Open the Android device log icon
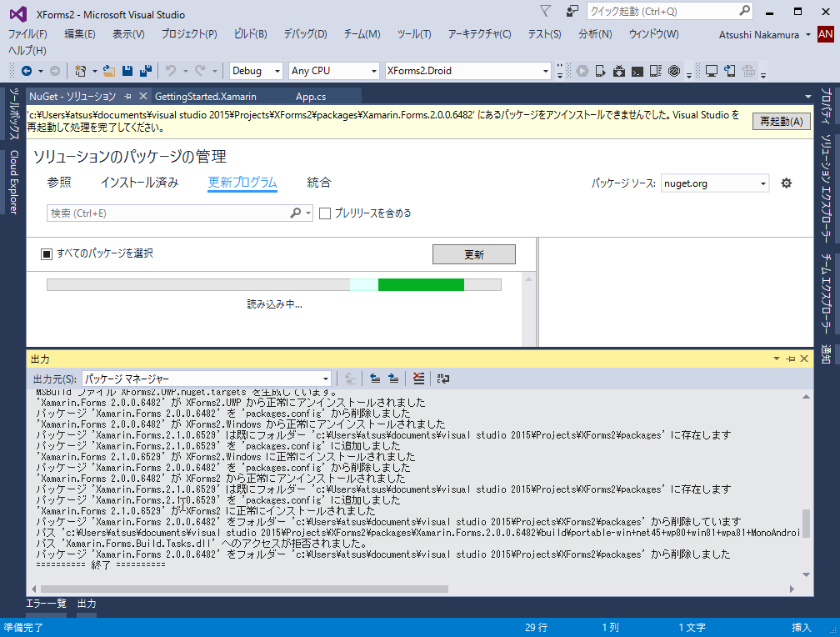The height and width of the screenshot is (637, 840). point(655,71)
